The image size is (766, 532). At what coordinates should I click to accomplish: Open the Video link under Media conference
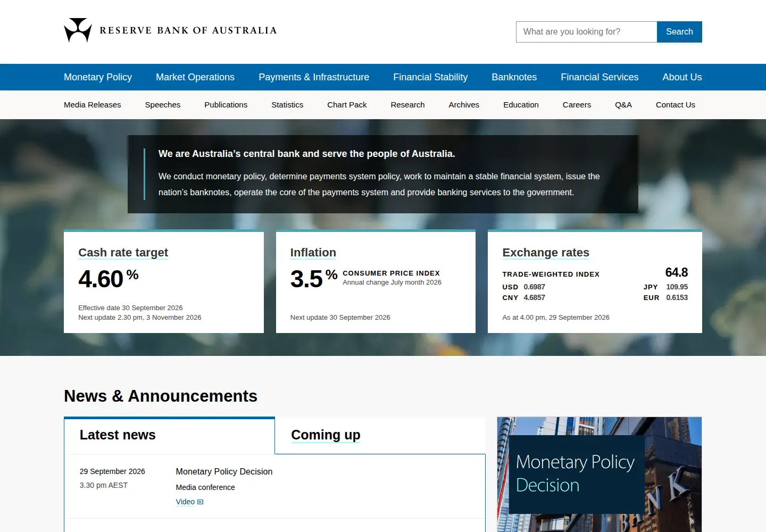click(185, 502)
